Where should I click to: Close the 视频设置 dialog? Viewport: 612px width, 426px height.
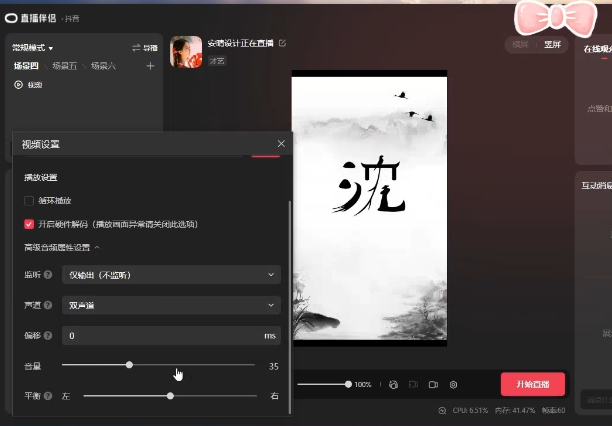[x=281, y=144]
